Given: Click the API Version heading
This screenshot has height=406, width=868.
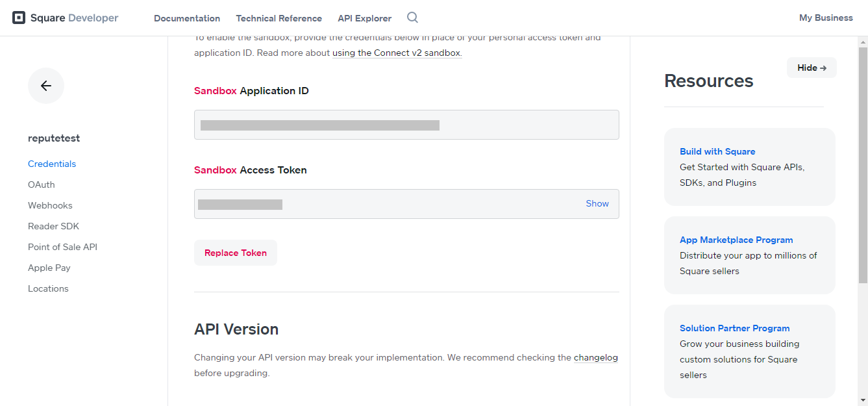Looking at the screenshot, I should [x=236, y=329].
